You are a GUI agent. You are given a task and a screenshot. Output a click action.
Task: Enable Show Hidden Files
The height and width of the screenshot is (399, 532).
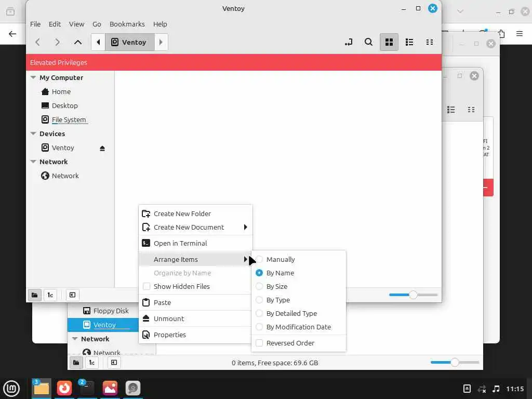[x=195, y=286]
